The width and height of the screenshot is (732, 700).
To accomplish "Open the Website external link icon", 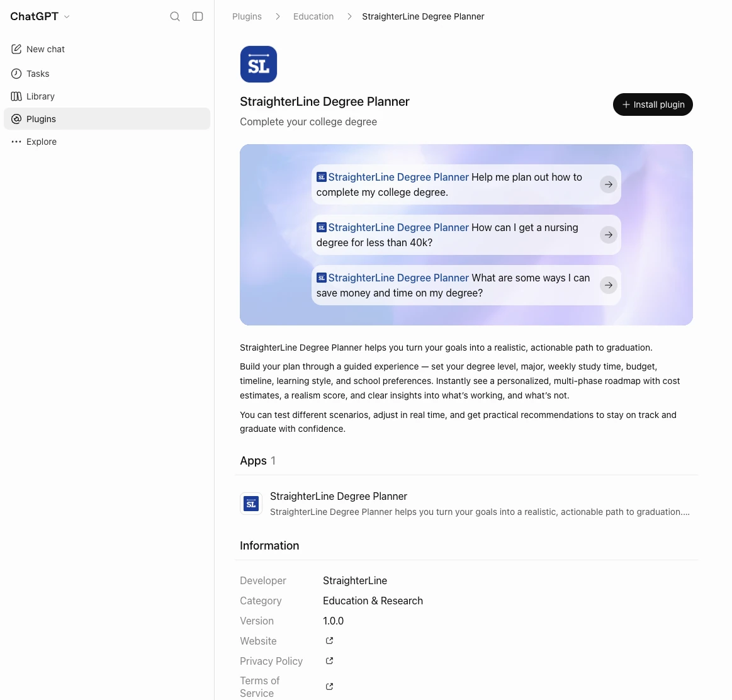I will tap(329, 641).
